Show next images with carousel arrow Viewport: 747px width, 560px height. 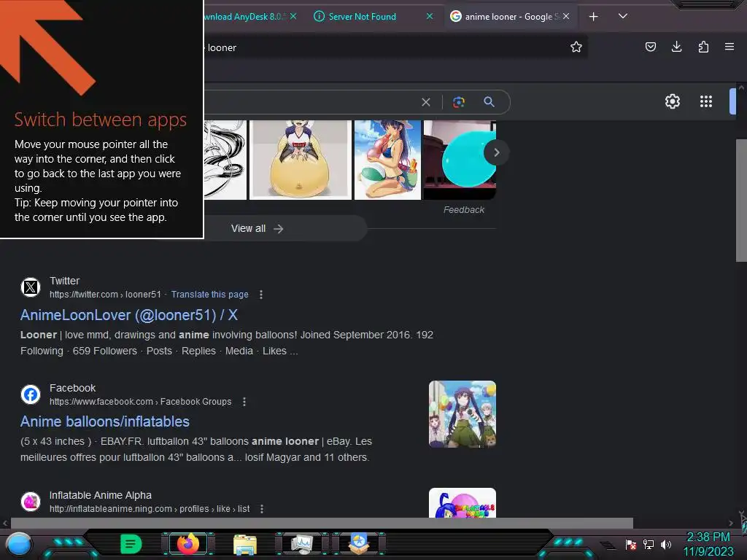point(496,152)
